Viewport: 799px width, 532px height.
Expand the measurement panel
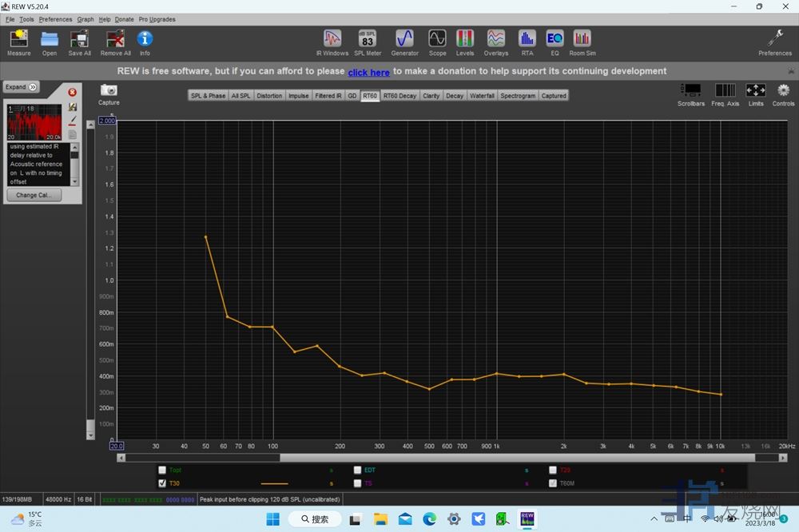pos(21,87)
